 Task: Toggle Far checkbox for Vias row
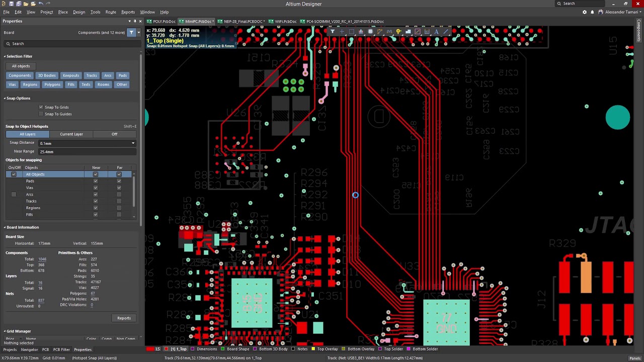click(119, 188)
